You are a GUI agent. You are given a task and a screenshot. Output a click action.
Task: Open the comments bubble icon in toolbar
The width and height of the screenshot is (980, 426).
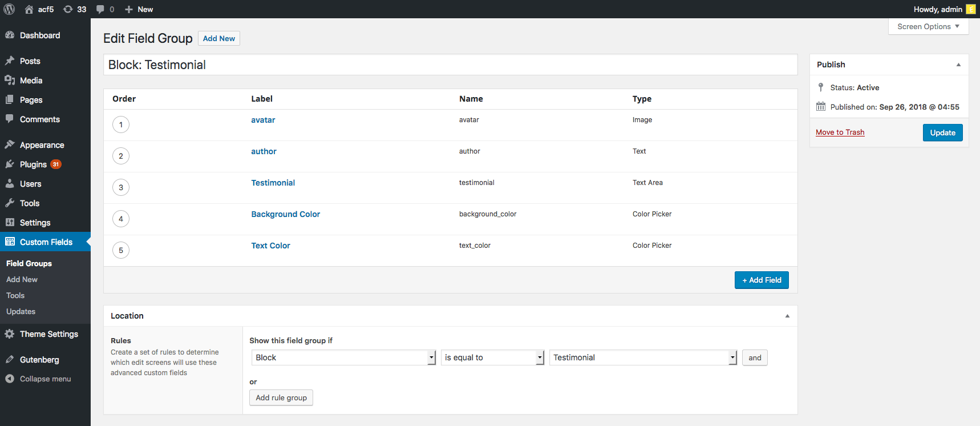[100, 9]
